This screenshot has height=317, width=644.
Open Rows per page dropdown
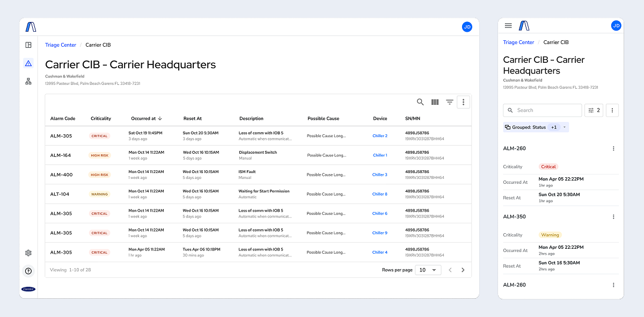pos(428,270)
